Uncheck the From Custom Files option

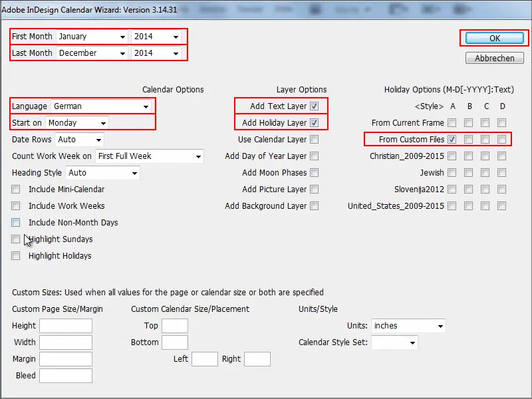(452, 140)
